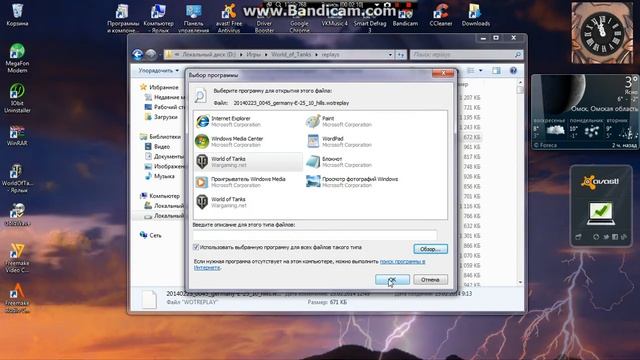Image resolution: width=640 pixels, height=360 pixels.
Task: Go back in Explorer window
Action: coord(138,54)
